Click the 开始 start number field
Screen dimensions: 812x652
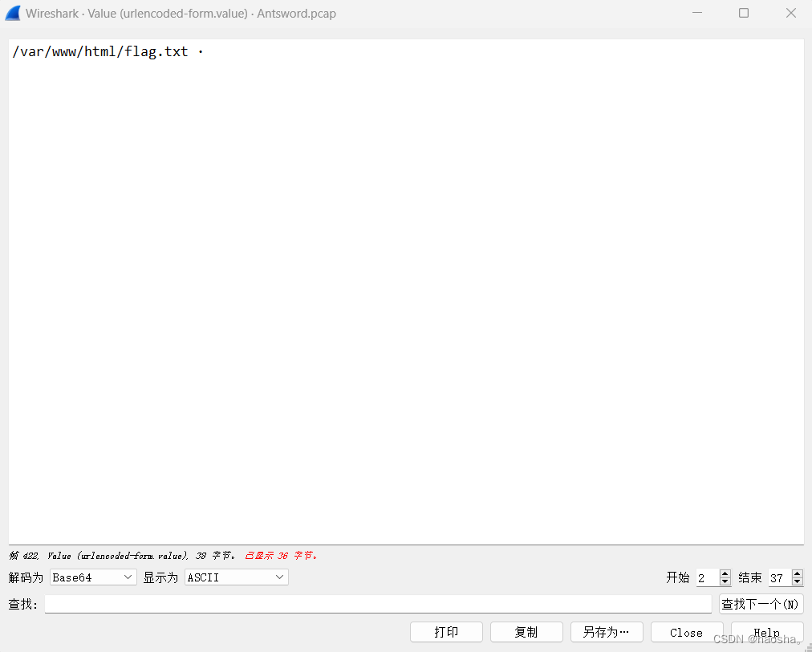[708, 577]
